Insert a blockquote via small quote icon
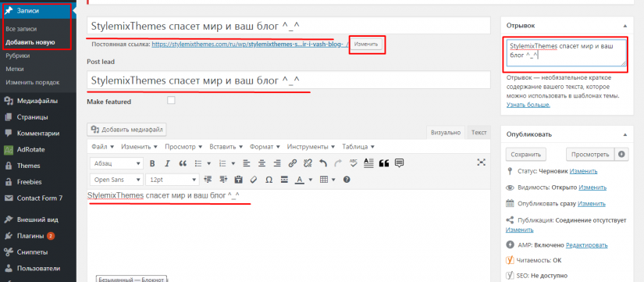644x282 pixels. pos(183,163)
